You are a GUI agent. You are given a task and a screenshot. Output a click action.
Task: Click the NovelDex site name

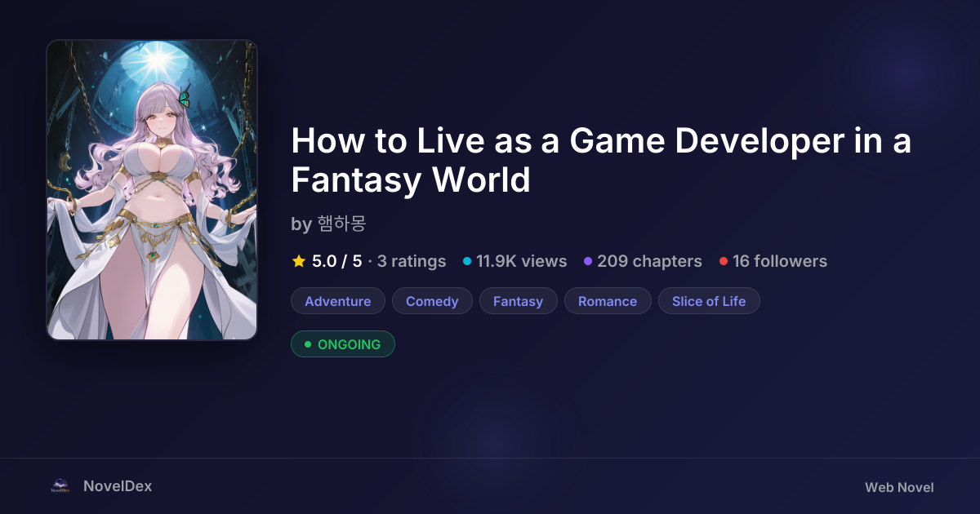coord(118,486)
